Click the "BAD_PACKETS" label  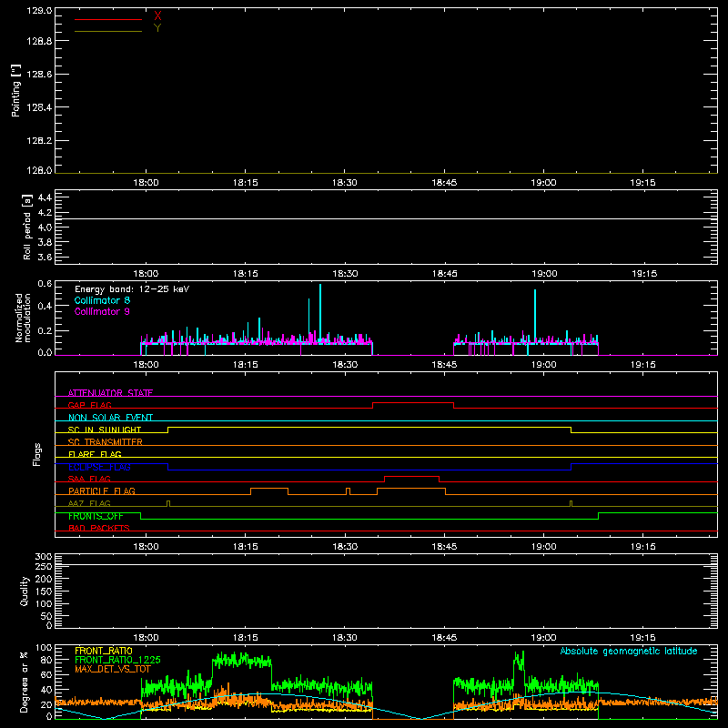[99, 528]
